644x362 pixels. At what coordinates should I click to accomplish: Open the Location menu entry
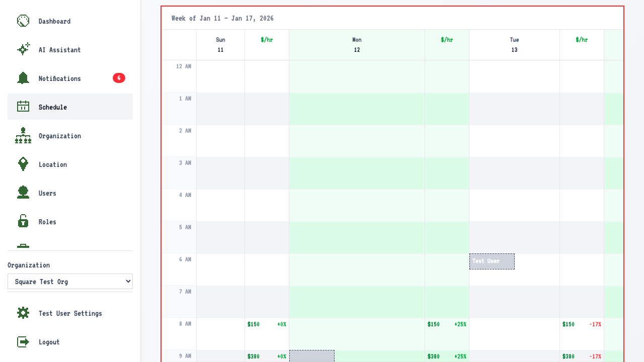(70, 164)
